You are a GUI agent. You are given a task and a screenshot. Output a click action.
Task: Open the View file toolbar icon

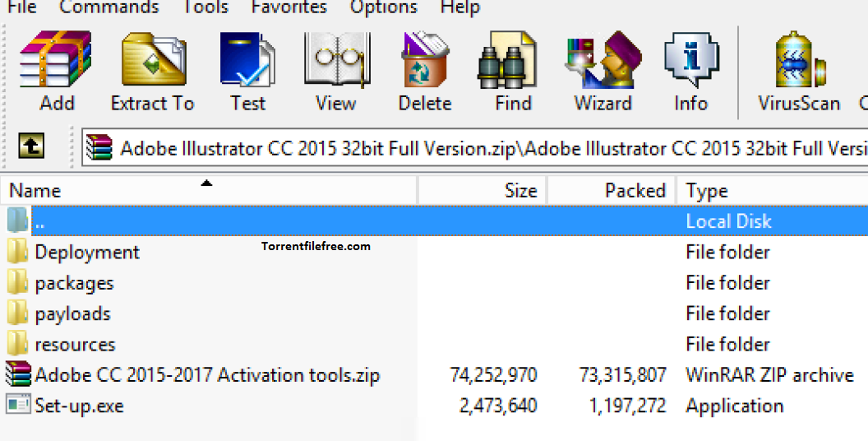coord(337,59)
